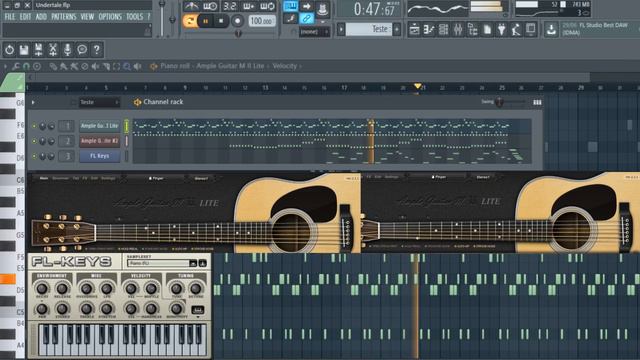The width and height of the screenshot is (640, 360).
Task: Open the plugin picker (plug icon)
Action: pos(502,29)
